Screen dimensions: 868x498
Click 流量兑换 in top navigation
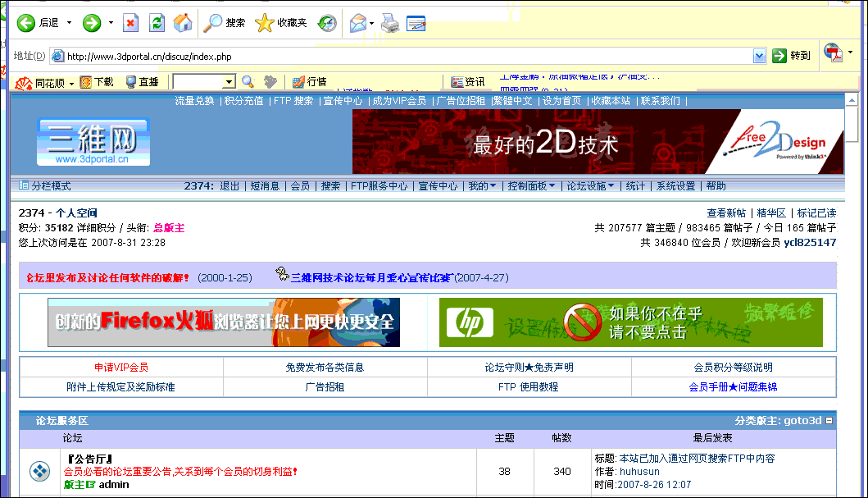194,101
